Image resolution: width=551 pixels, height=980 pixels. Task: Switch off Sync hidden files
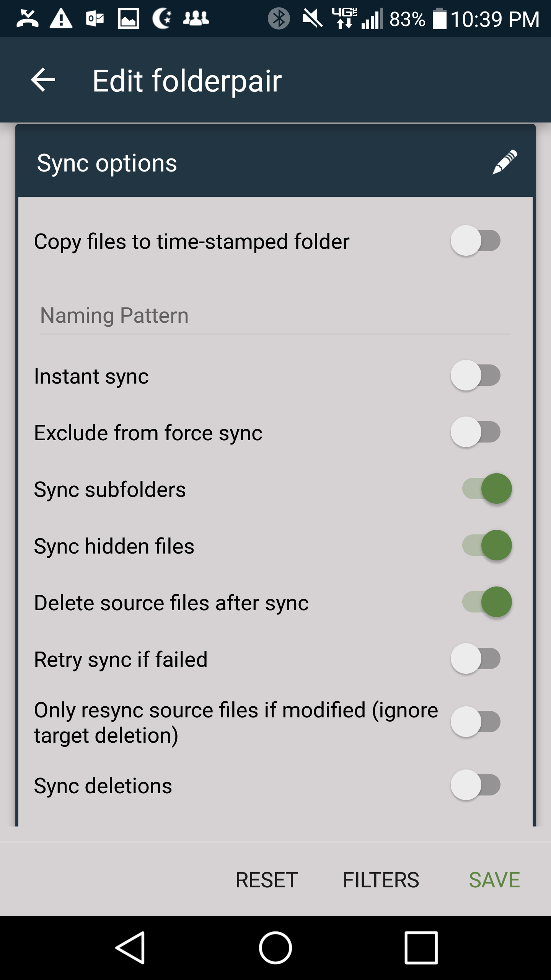coord(487,545)
